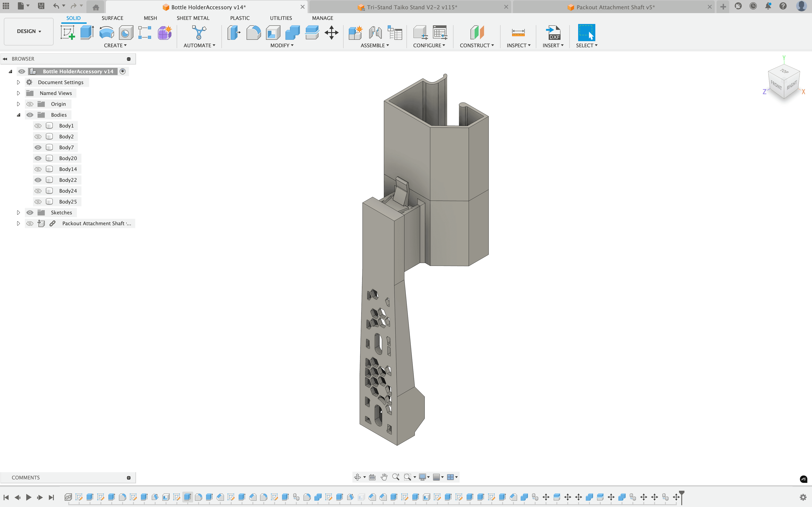Toggle visibility of the Origin folder
This screenshot has height=507, width=812.
click(30, 104)
